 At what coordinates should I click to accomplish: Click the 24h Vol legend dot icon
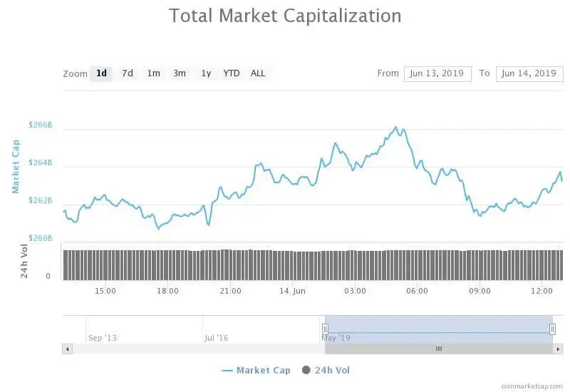(306, 370)
